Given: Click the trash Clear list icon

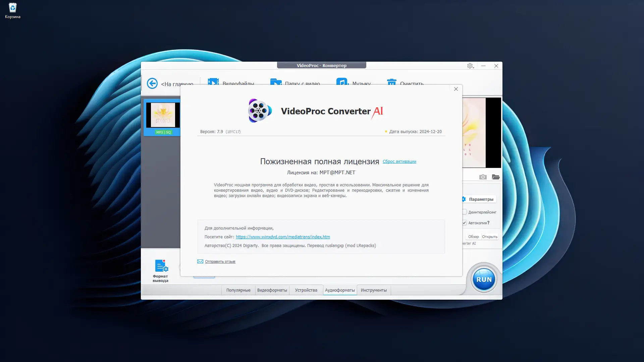Looking at the screenshot, I should pyautogui.click(x=391, y=81).
